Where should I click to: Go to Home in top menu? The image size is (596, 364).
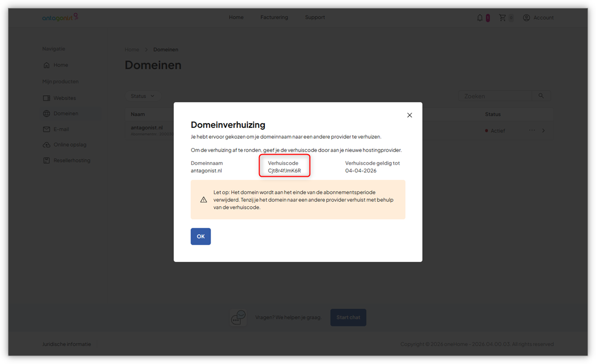pyautogui.click(x=236, y=17)
